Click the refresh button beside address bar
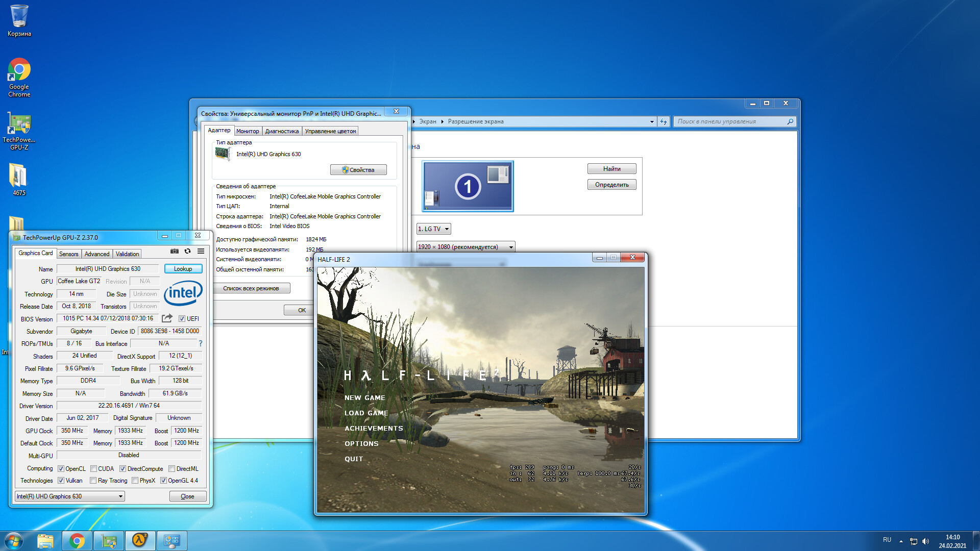This screenshot has width=980, height=551. (x=664, y=121)
